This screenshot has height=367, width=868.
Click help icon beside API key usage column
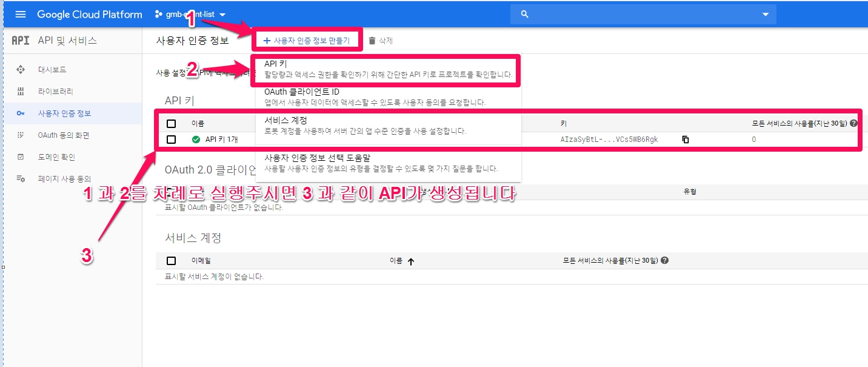[853, 123]
